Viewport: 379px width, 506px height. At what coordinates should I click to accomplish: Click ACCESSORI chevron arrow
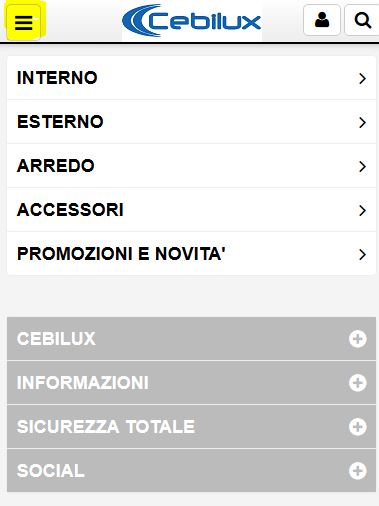click(x=362, y=210)
